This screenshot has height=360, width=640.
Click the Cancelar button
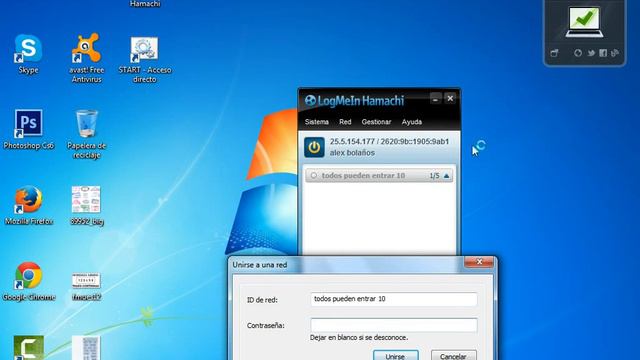click(453, 356)
